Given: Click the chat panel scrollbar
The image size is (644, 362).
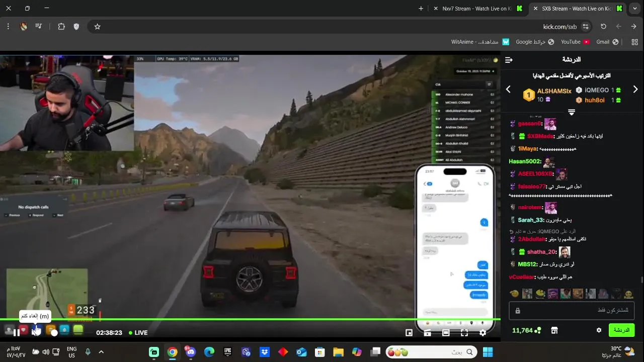Looking at the screenshot, I should click(641, 280).
